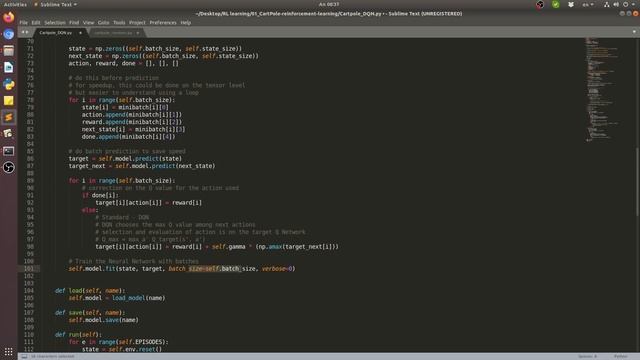Click 'action, reward, done' on line 73
Screen dimensions: 640x360
click(102, 63)
